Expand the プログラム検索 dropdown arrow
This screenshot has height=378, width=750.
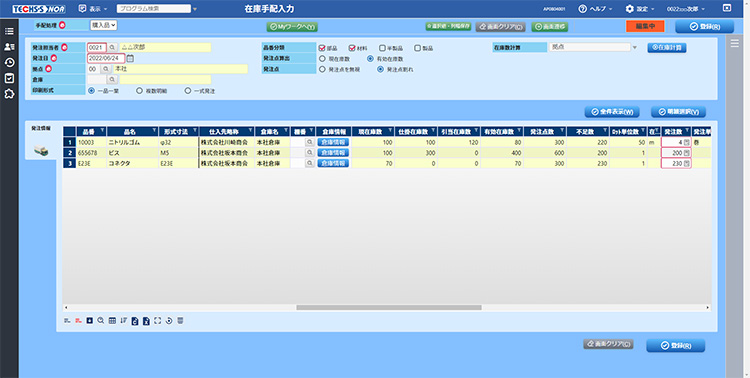(195, 9)
